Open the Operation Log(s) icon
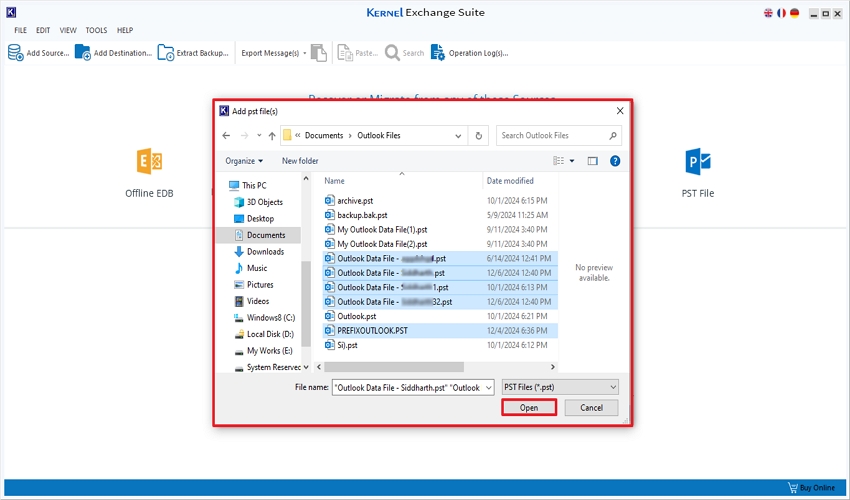 (x=437, y=53)
